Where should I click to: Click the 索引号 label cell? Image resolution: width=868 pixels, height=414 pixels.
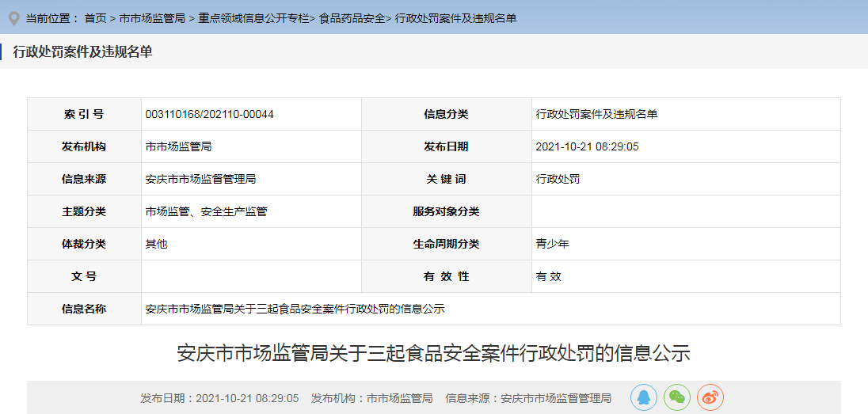(x=84, y=115)
